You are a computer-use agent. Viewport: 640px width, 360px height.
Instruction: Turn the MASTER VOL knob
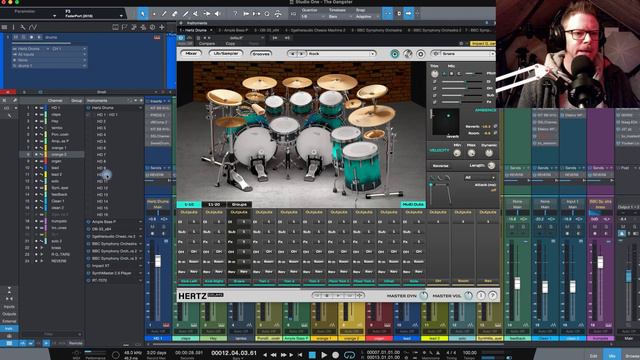pyautogui.click(x=468, y=295)
